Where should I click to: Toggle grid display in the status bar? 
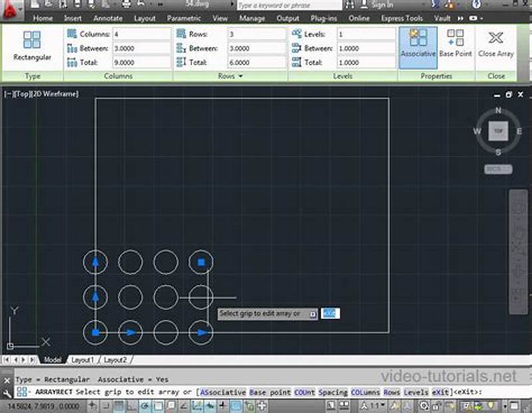tap(118, 405)
